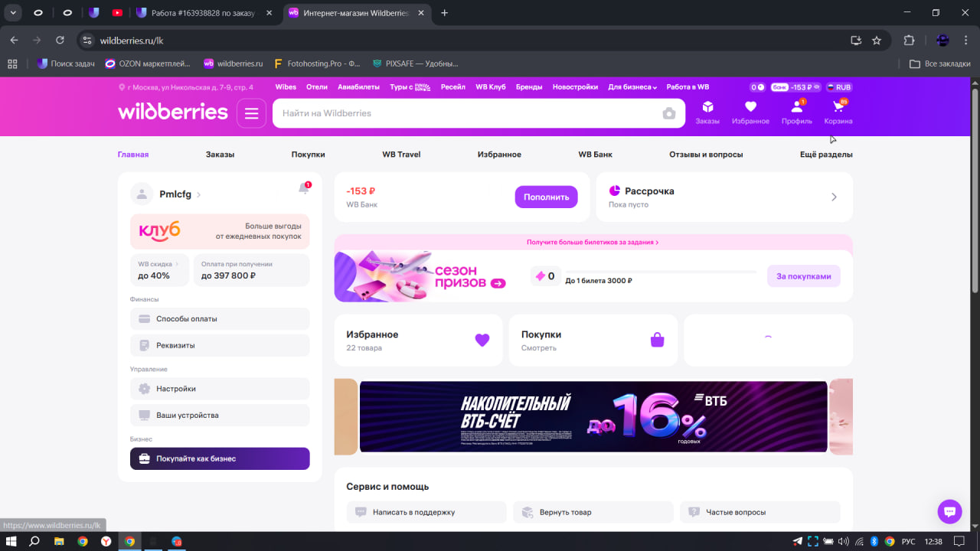The image size is (980, 551).
Task: Change the Moscow delivery address
Action: 186,87
